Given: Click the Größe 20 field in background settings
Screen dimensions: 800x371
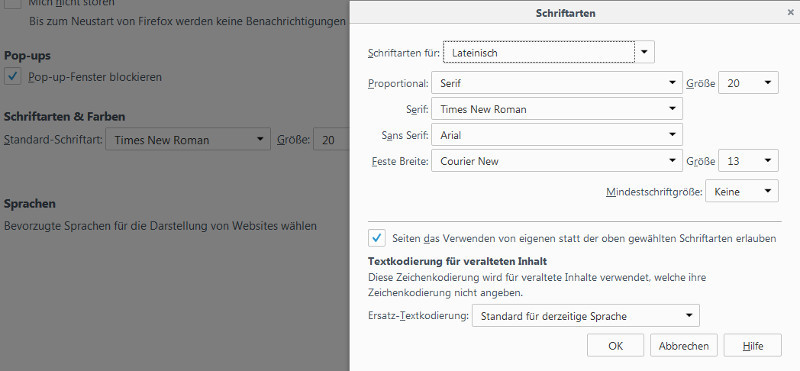Looking at the screenshot, I should (x=332, y=139).
